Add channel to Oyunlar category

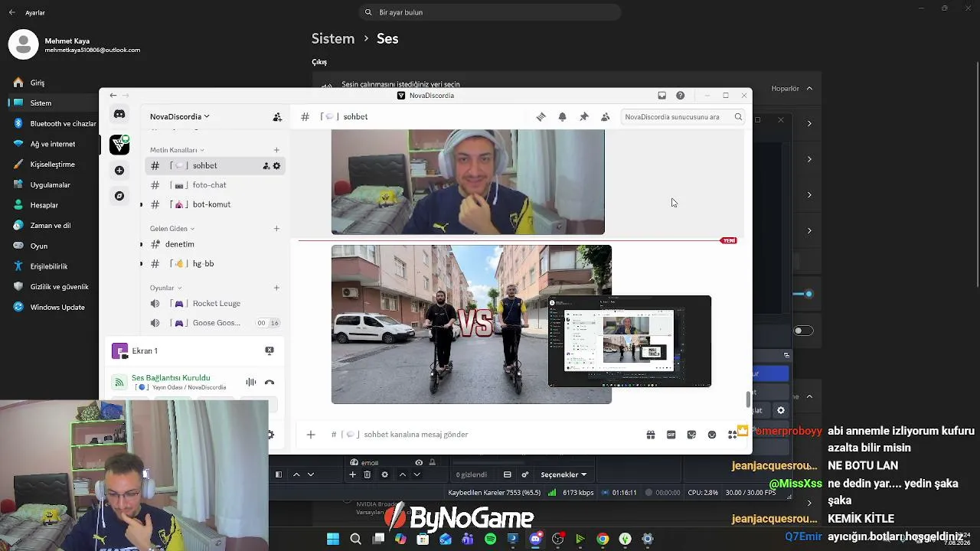[276, 288]
